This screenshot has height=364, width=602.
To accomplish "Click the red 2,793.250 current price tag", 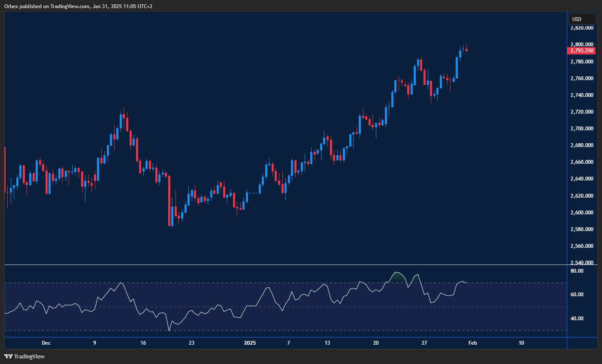I will (581, 51).
